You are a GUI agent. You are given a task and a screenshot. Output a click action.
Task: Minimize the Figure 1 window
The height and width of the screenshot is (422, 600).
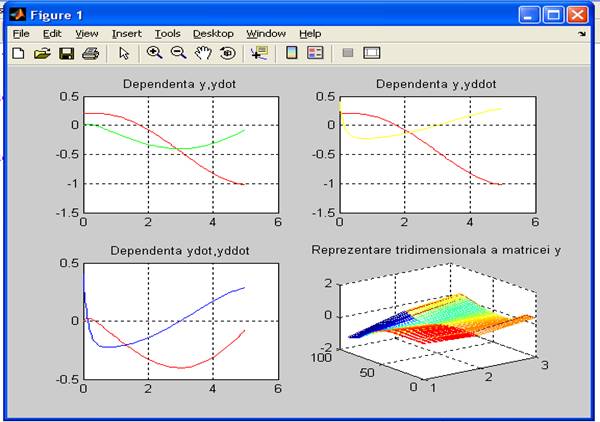click(529, 15)
